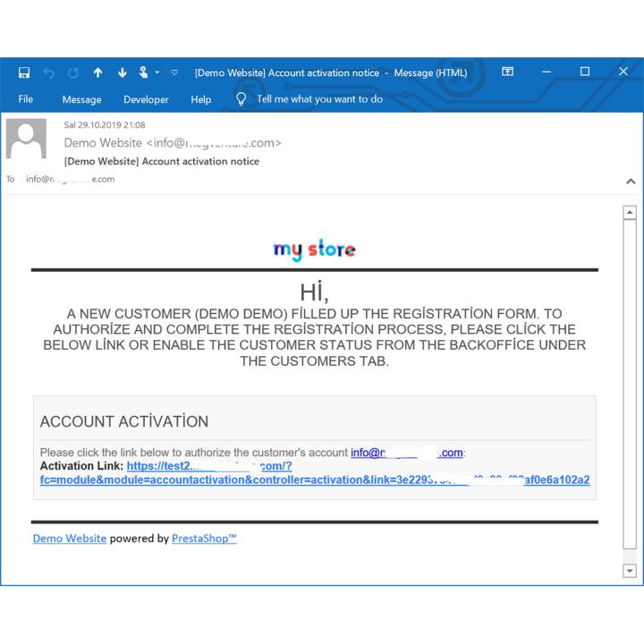Click the Redo arrow icon
644x644 pixels.
[73, 73]
